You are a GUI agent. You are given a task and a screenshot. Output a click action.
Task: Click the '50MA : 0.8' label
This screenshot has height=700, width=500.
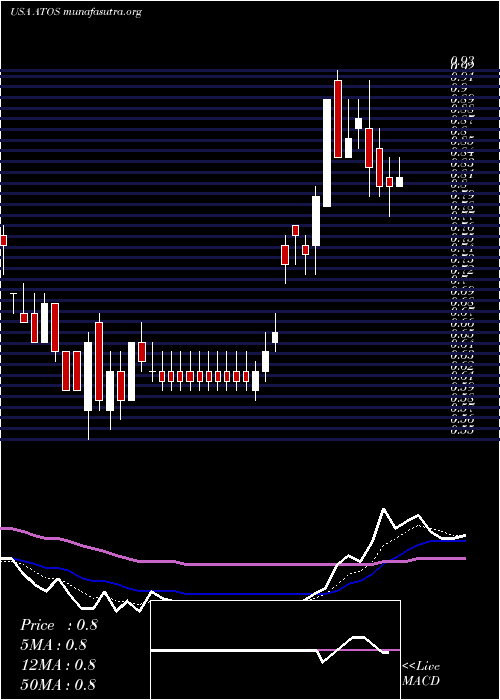pos(58,685)
